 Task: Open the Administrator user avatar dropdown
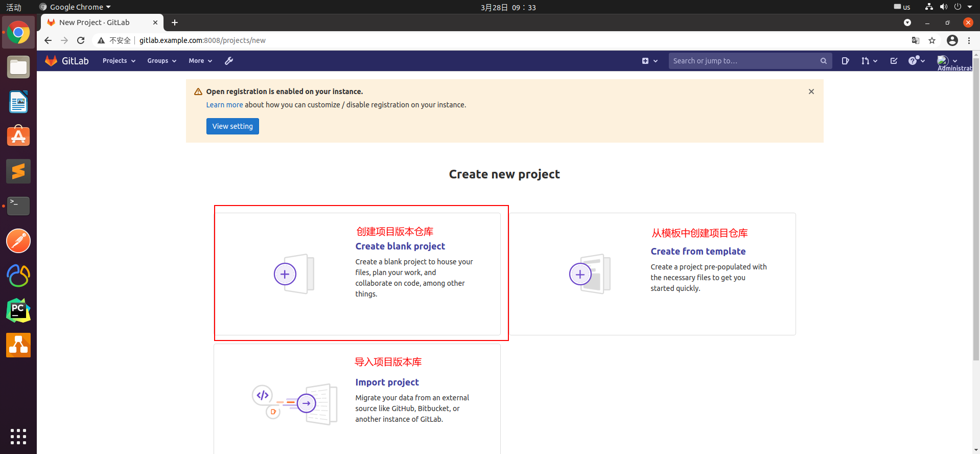947,60
